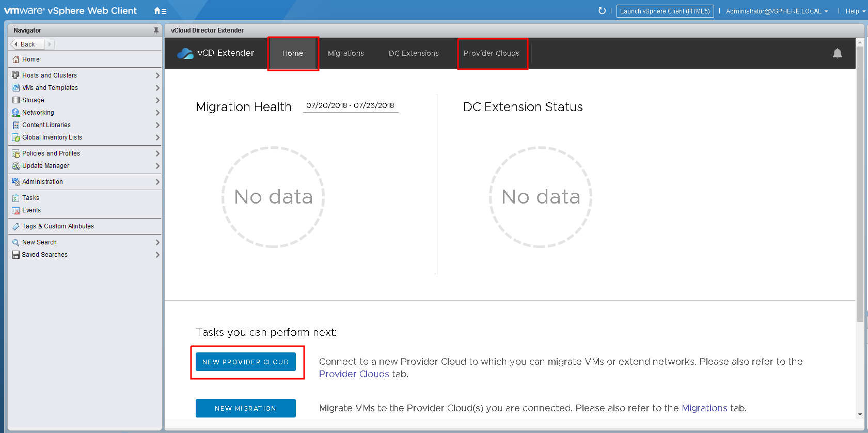
Task: Click the Tags & Custom Attributes icon
Action: tap(15, 226)
